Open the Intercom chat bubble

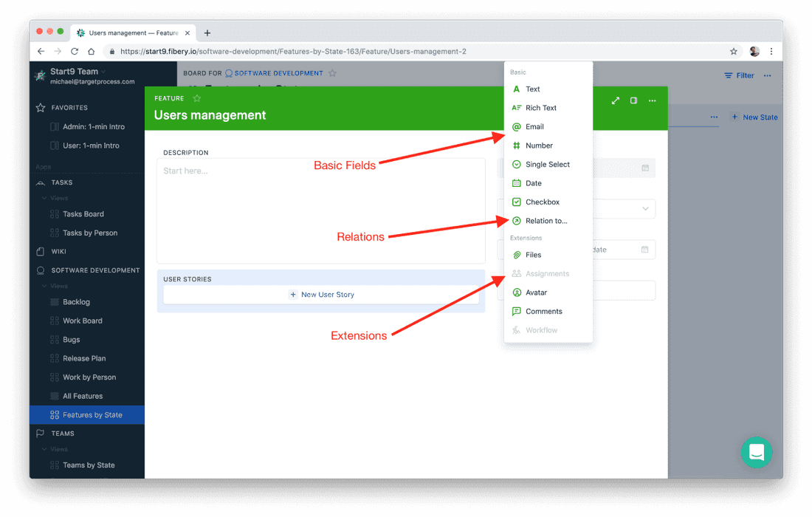[x=756, y=452]
